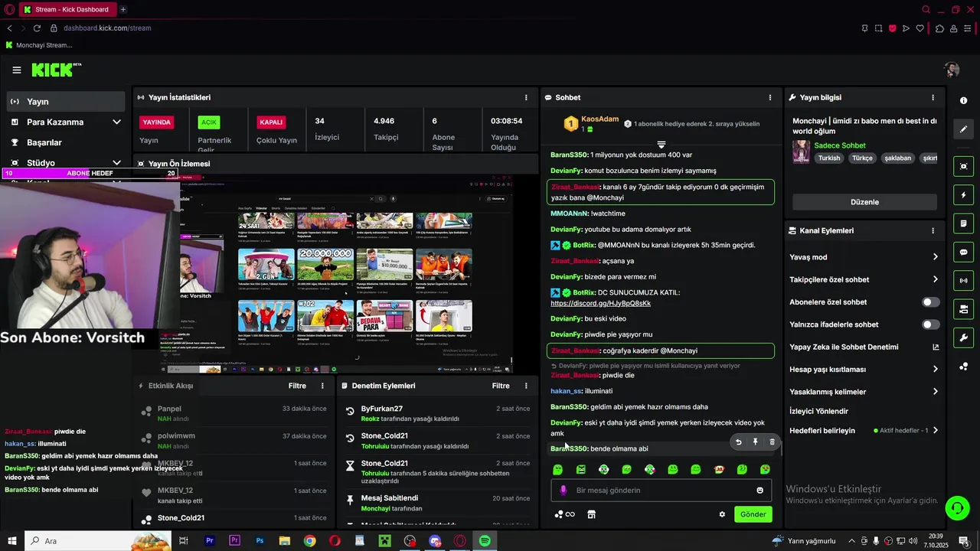Toggle the chat bubble widget icon
980x551 pixels.
964,252
